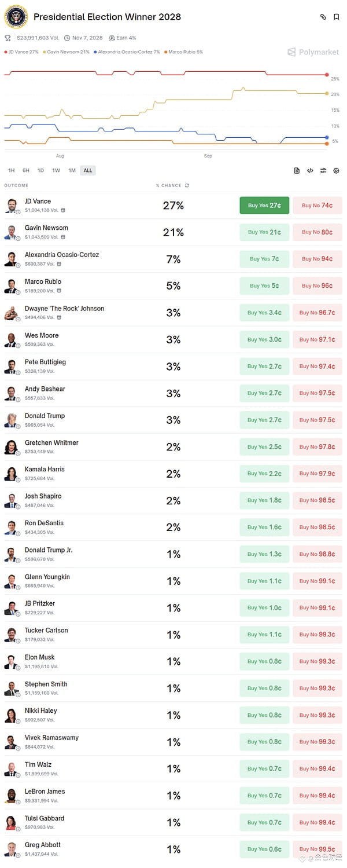This screenshot has width=347, height=868.
Task: Select the 1M time range
Action: pyautogui.click(x=72, y=170)
